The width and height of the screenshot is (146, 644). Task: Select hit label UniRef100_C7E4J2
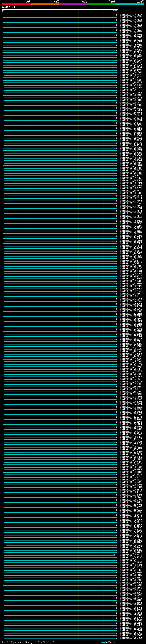pos(131,379)
